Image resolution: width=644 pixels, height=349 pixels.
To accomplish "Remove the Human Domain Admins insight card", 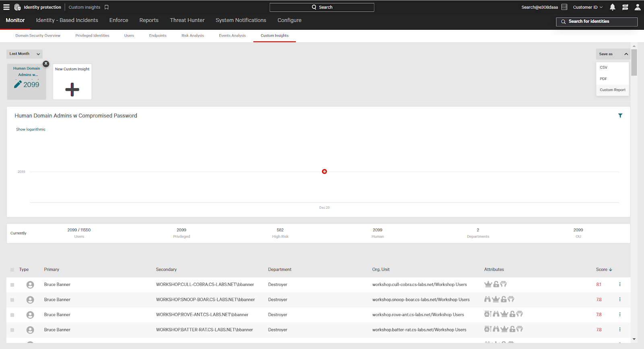I will (46, 64).
